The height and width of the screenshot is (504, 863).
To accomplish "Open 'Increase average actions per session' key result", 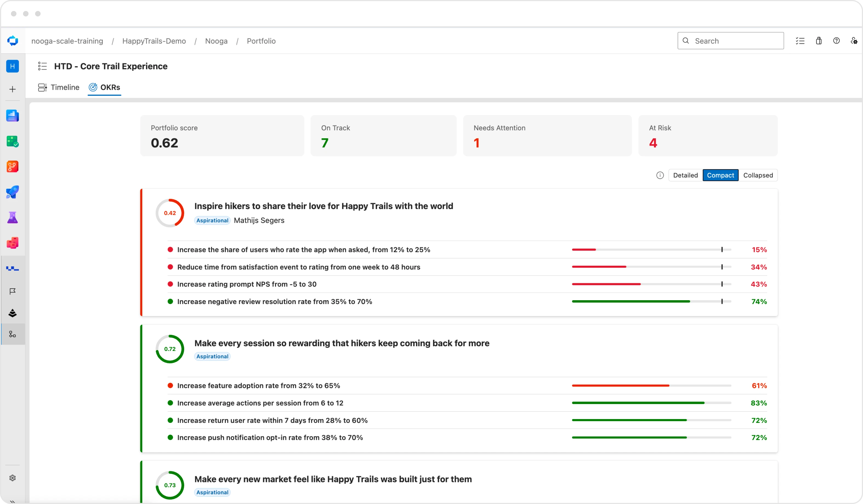I will 260,403.
